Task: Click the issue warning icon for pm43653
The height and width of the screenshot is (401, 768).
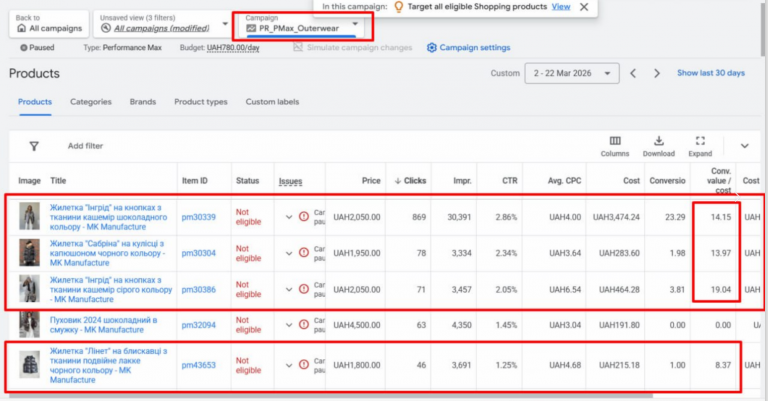Action: click(x=304, y=364)
